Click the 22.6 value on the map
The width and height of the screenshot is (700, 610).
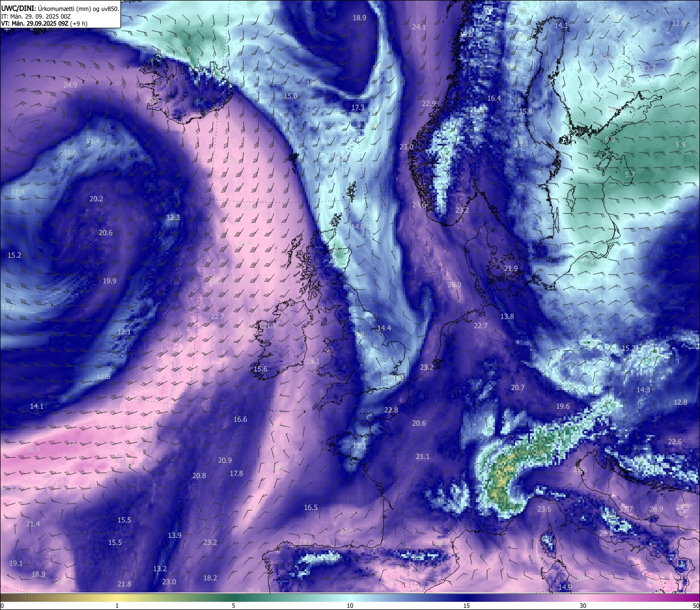point(675,441)
